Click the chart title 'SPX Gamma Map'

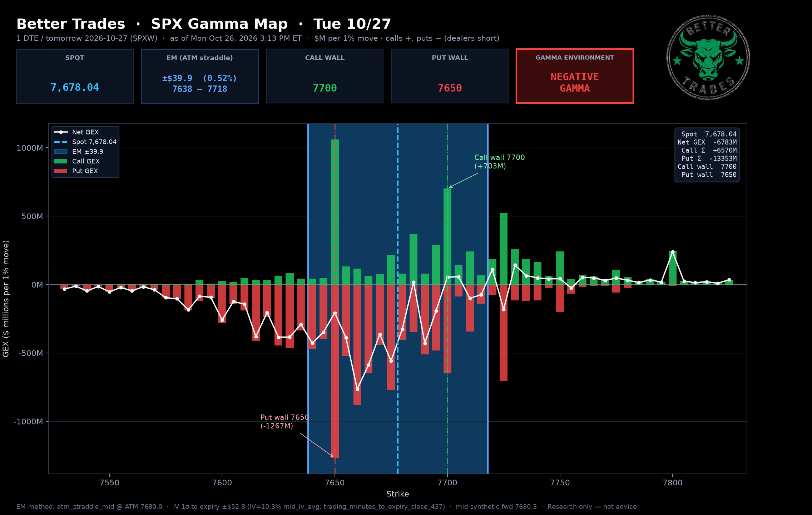coord(219,24)
